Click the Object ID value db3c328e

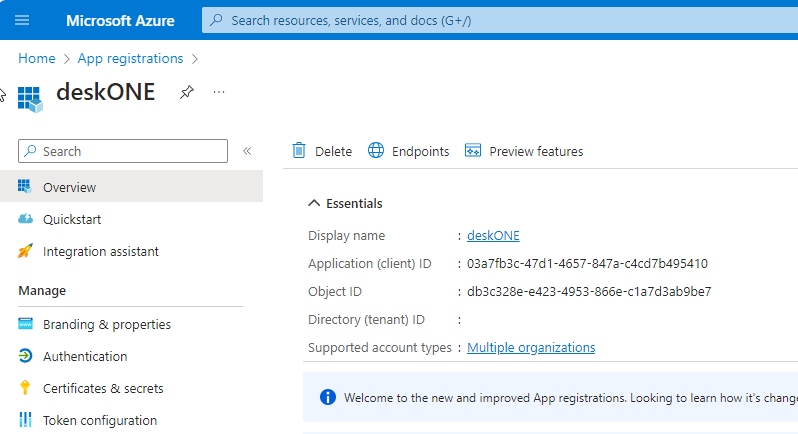tap(589, 292)
